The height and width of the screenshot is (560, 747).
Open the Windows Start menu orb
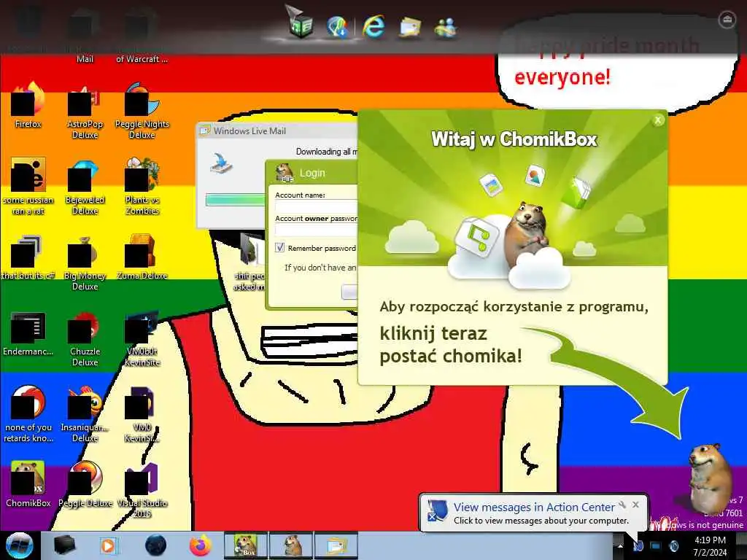(19, 545)
